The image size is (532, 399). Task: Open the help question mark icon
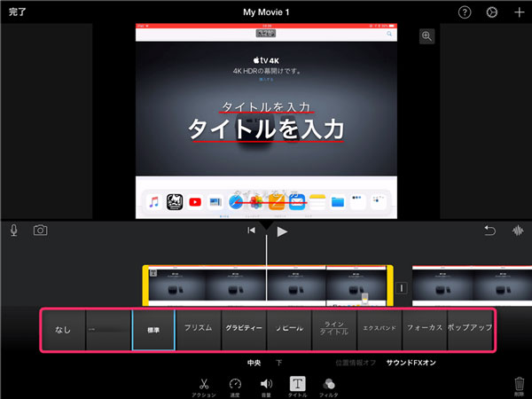tap(465, 12)
